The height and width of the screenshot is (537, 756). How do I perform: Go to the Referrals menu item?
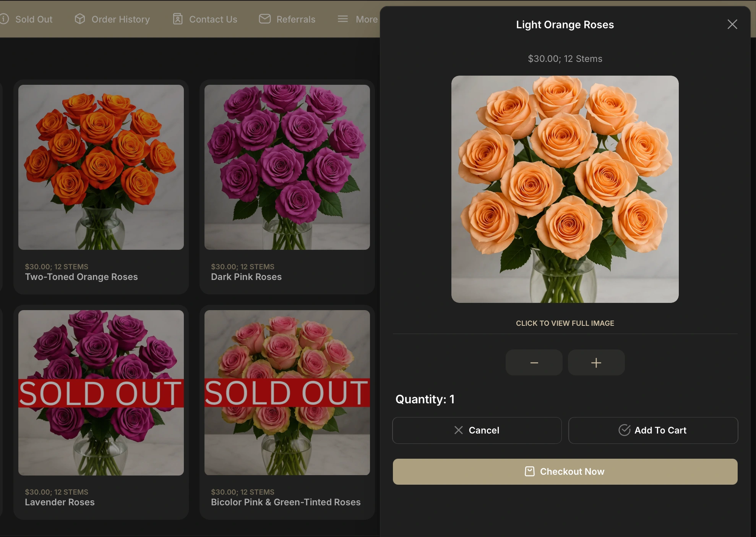[x=295, y=19]
